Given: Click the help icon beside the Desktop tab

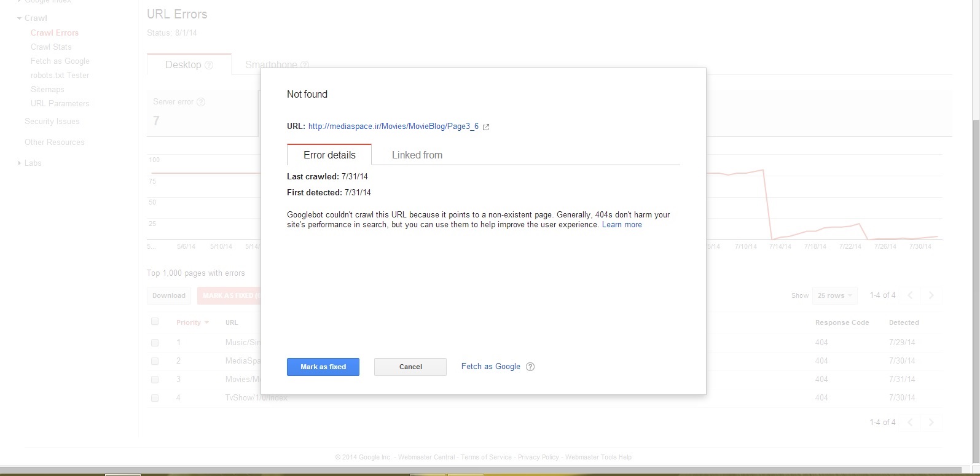Looking at the screenshot, I should (209, 65).
